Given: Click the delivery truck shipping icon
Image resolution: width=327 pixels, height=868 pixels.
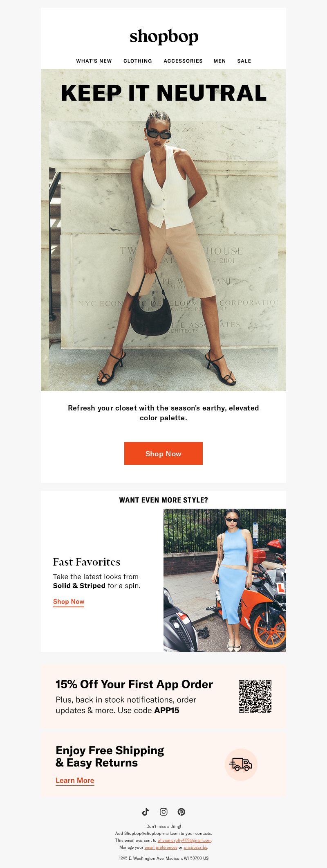Looking at the screenshot, I should click(x=241, y=764).
